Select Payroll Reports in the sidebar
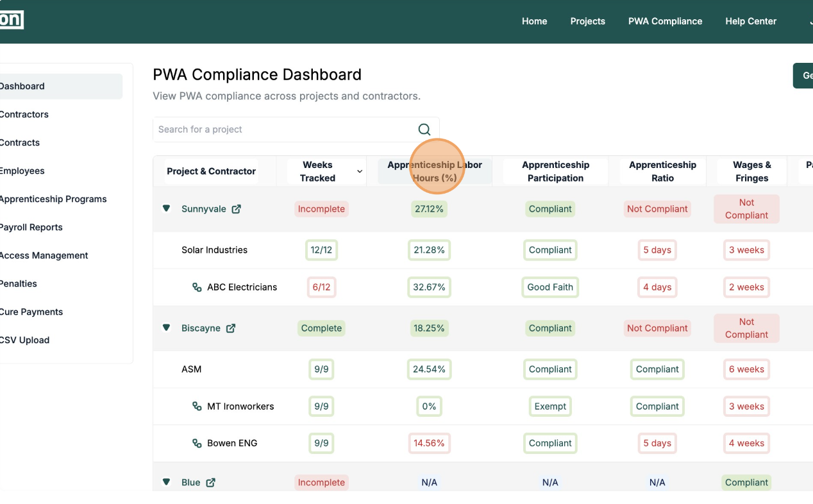 pos(31,227)
